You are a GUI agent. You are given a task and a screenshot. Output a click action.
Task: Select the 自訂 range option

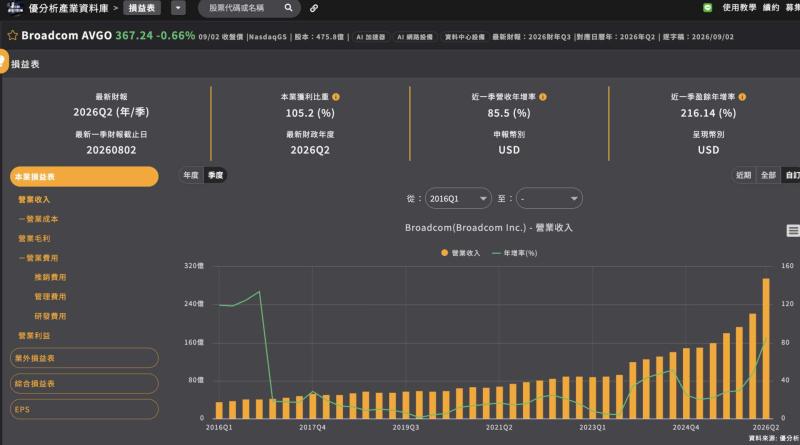[x=792, y=175]
